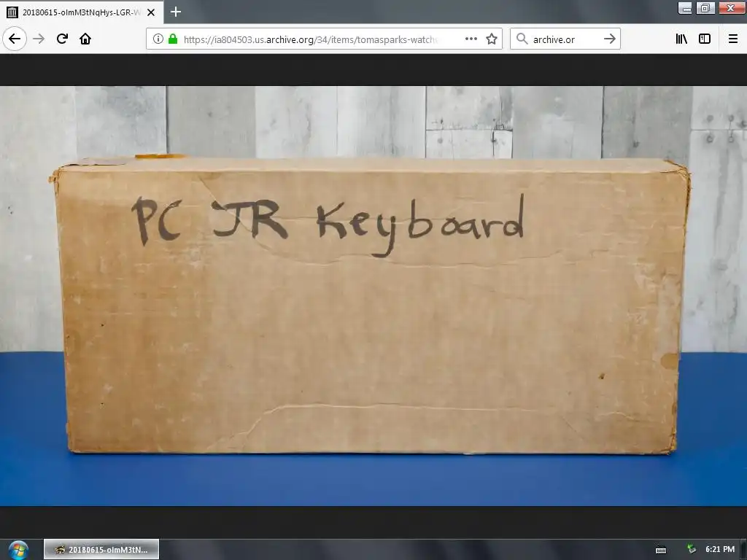Screen dimensions: 747x560
Task: Click the green padlock secure connection icon
Action: pos(173,39)
